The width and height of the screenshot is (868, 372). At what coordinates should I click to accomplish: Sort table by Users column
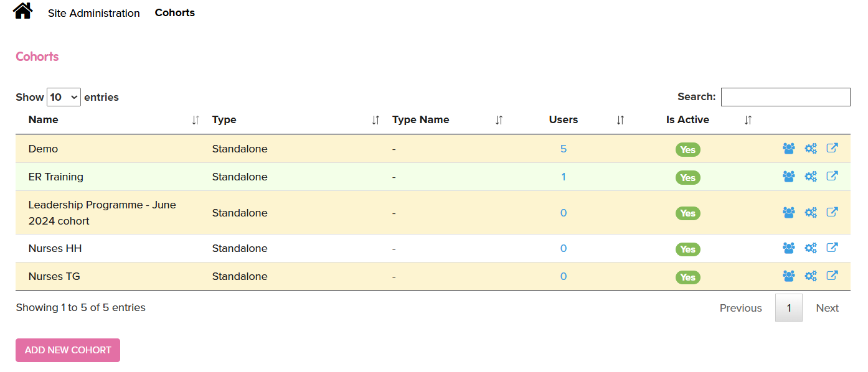click(564, 120)
